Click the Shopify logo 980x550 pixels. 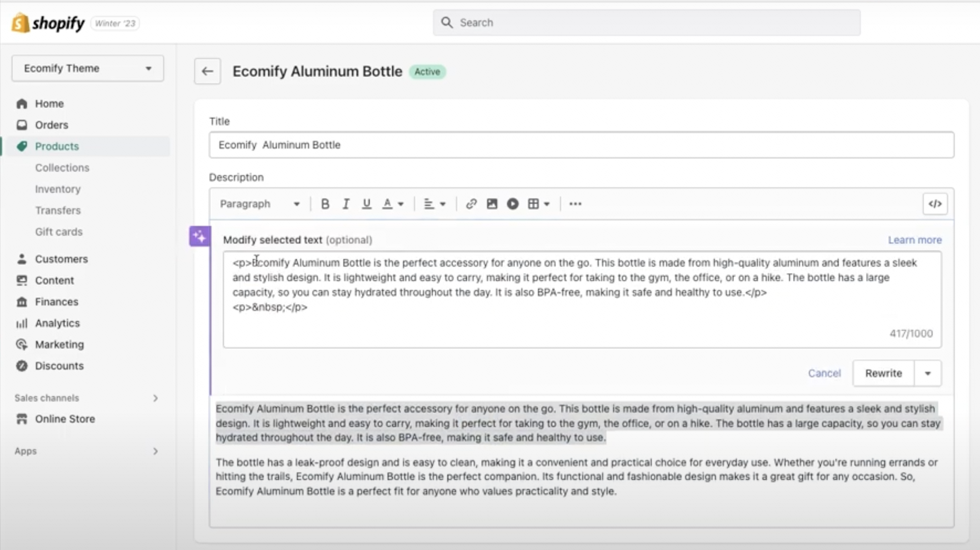coord(48,23)
